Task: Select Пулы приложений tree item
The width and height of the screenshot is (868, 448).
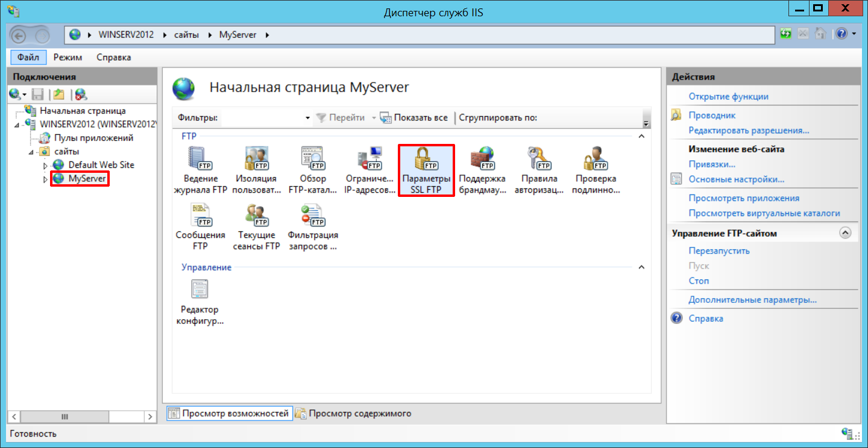Action: [93, 138]
